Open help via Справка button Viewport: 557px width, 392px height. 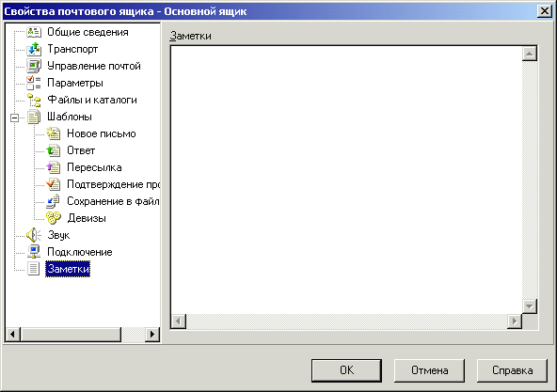[x=512, y=370]
